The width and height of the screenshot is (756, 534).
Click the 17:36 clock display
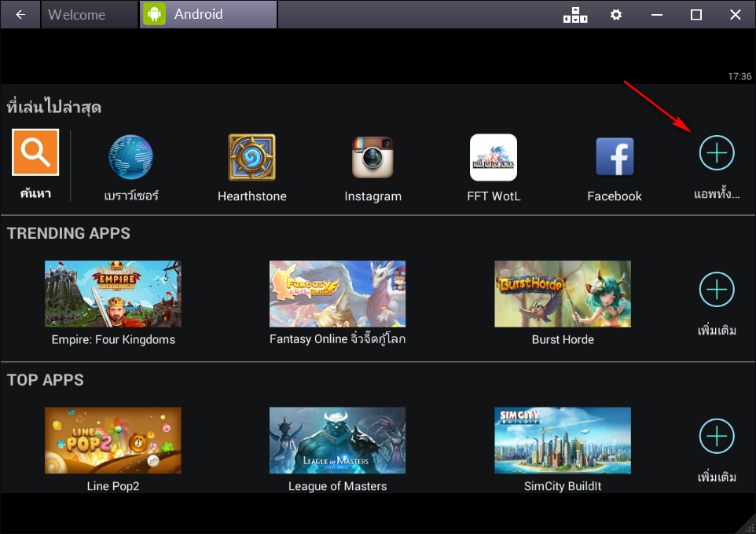coord(739,76)
